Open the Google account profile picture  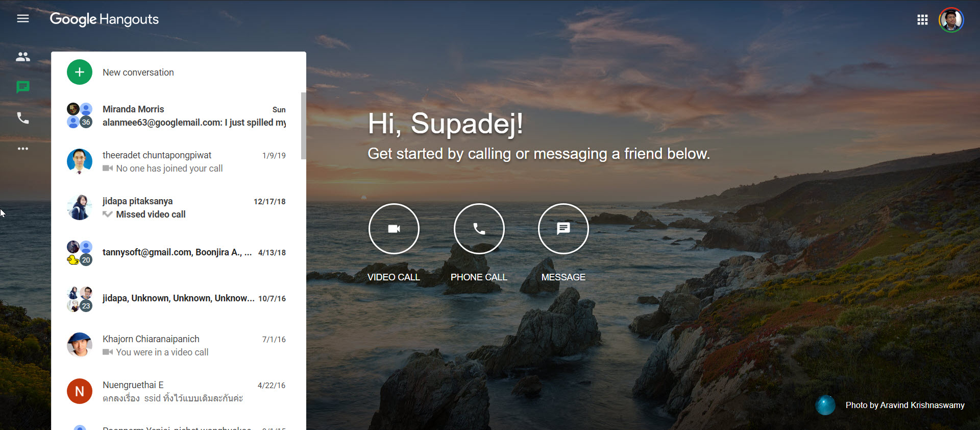click(951, 20)
